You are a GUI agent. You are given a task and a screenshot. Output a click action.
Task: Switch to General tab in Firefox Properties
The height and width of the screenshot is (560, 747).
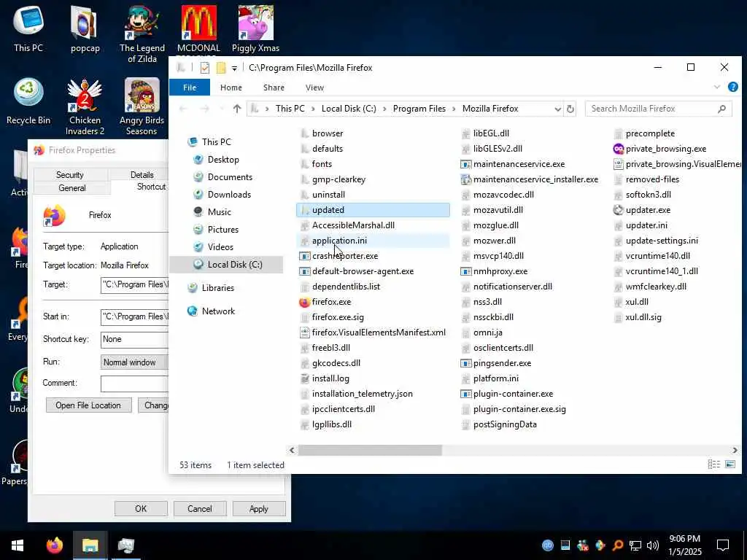point(72,188)
